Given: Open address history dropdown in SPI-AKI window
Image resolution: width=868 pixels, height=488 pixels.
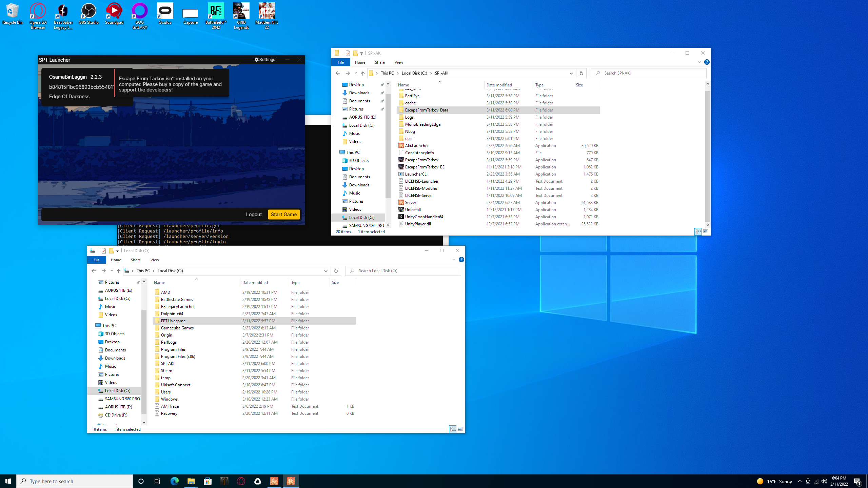Looking at the screenshot, I should point(571,73).
